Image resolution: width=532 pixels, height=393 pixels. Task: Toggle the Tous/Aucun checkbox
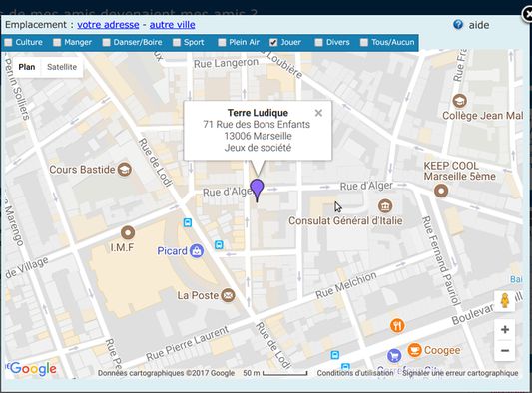(x=364, y=42)
